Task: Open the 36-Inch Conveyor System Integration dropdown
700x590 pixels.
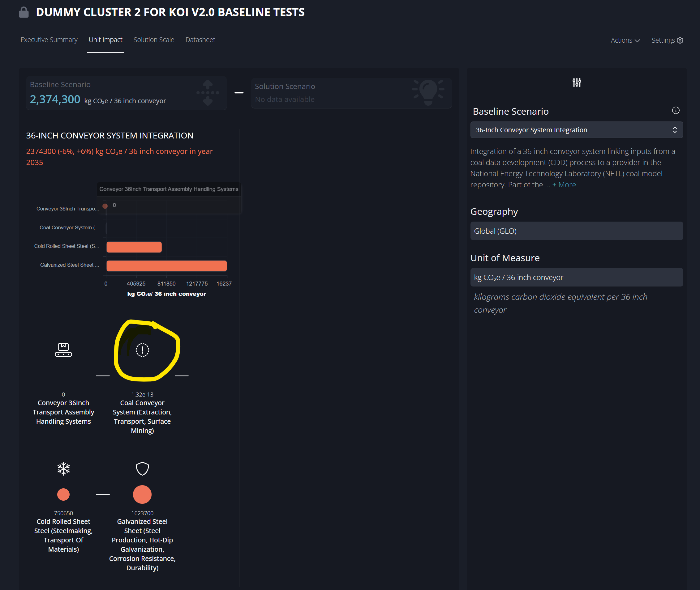Action: click(x=577, y=130)
